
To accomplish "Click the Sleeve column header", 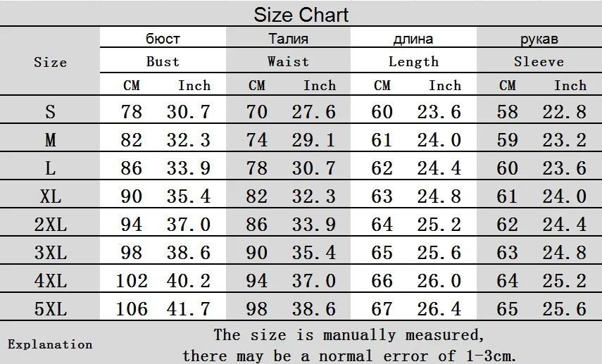I will 539,61.
